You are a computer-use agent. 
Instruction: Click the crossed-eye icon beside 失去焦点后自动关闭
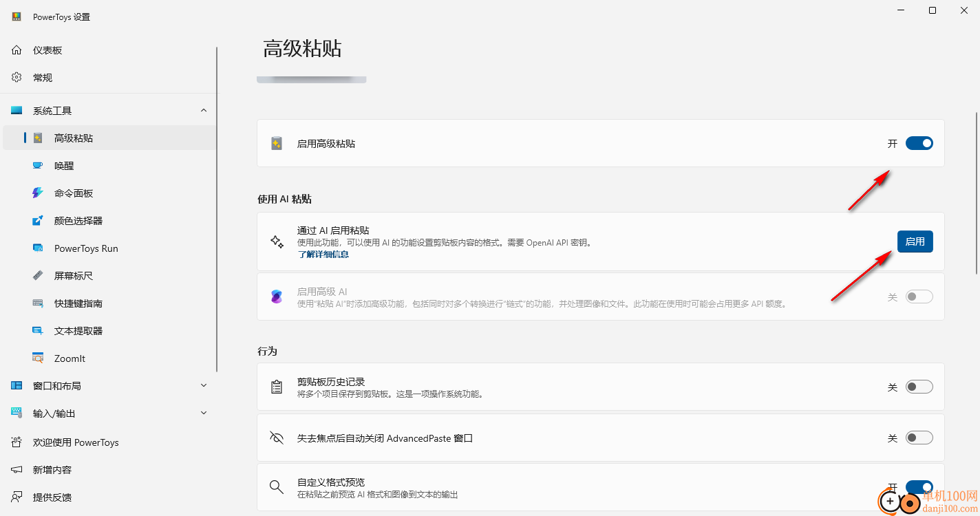[277, 438]
